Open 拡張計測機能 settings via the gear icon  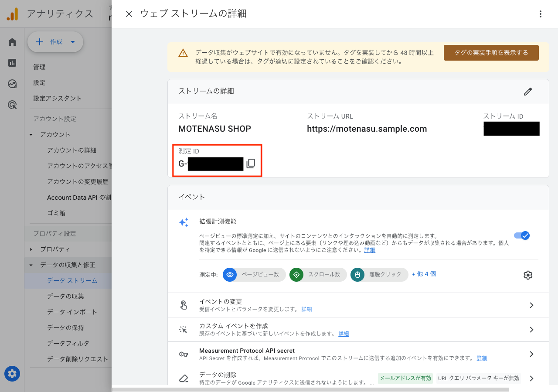point(527,275)
